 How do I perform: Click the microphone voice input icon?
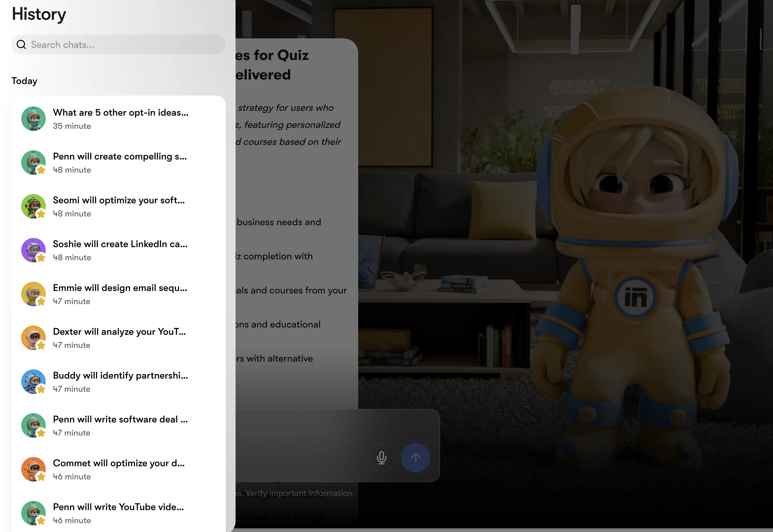tap(381, 457)
